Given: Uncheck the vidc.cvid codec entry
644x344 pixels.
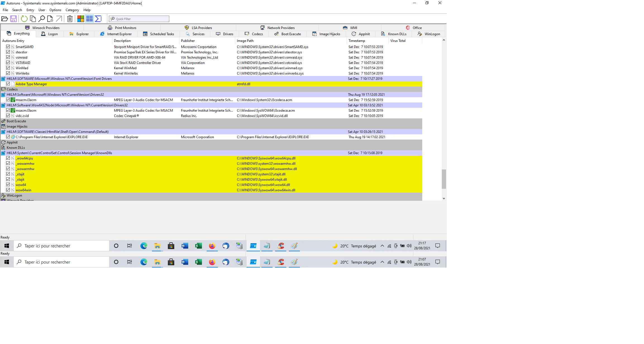Looking at the screenshot, I should [x=8, y=116].
